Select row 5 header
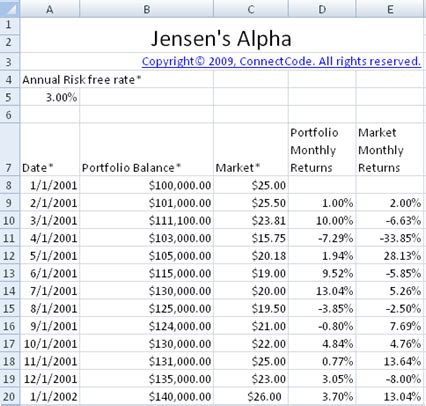426x406 pixels. 10,97
